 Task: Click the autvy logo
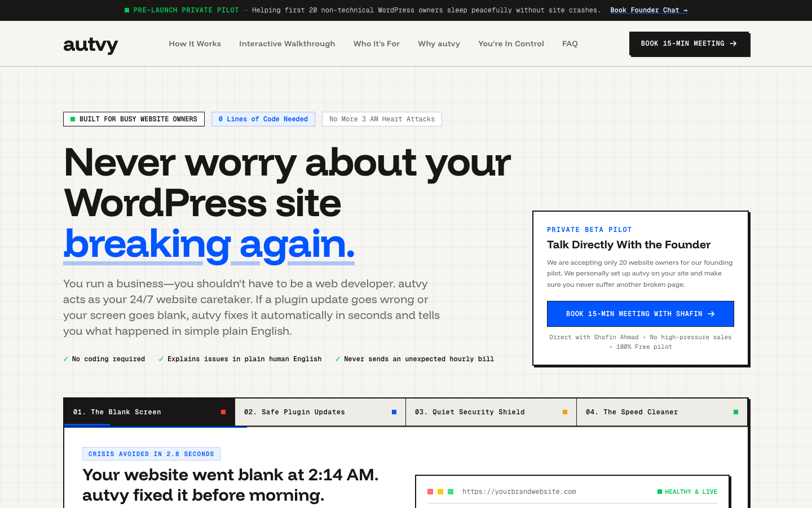coord(90,45)
